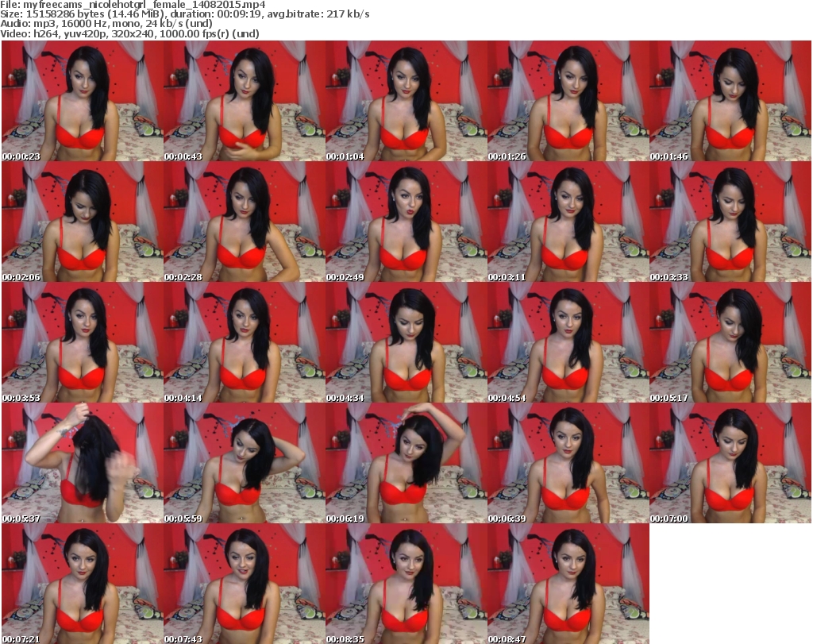Screen dimensions: 813x644
Task: Select the thumbnail timestamped 00:04:34
Action: pyautogui.click(x=406, y=342)
